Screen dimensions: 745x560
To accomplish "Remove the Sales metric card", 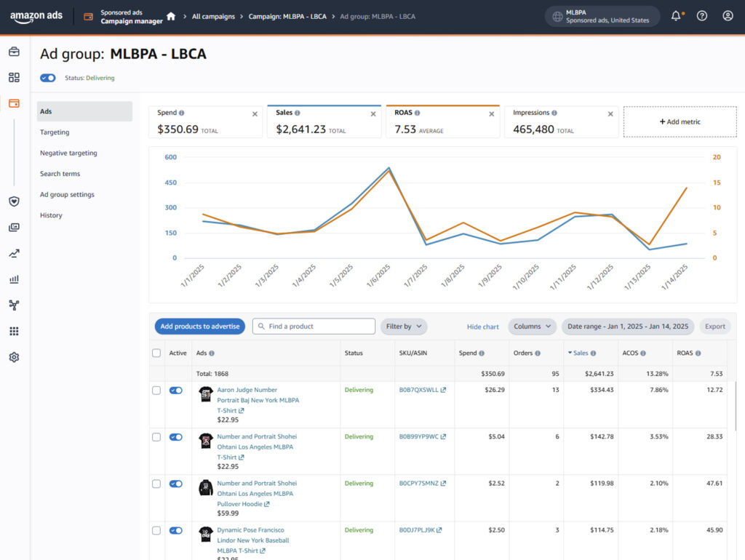I will [x=373, y=114].
